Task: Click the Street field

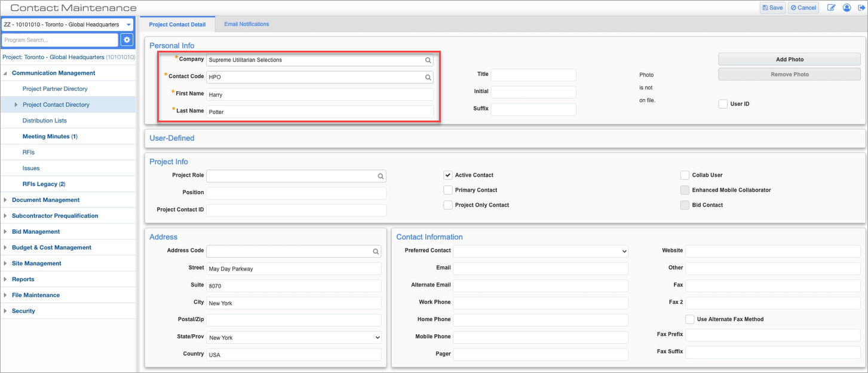Action: point(294,269)
